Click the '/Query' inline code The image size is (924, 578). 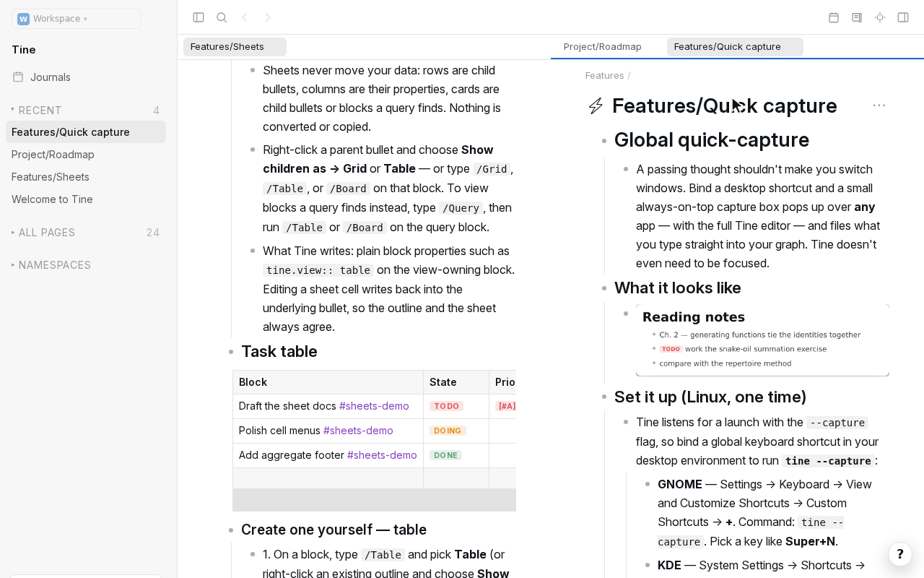coord(461,208)
